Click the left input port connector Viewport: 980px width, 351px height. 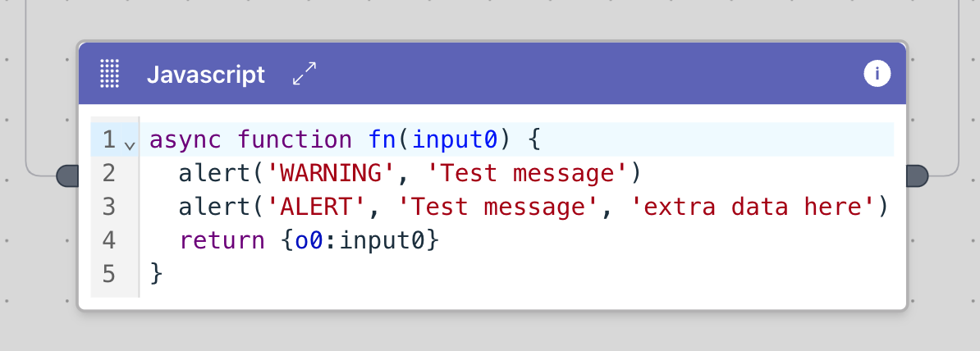tap(66, 175)
